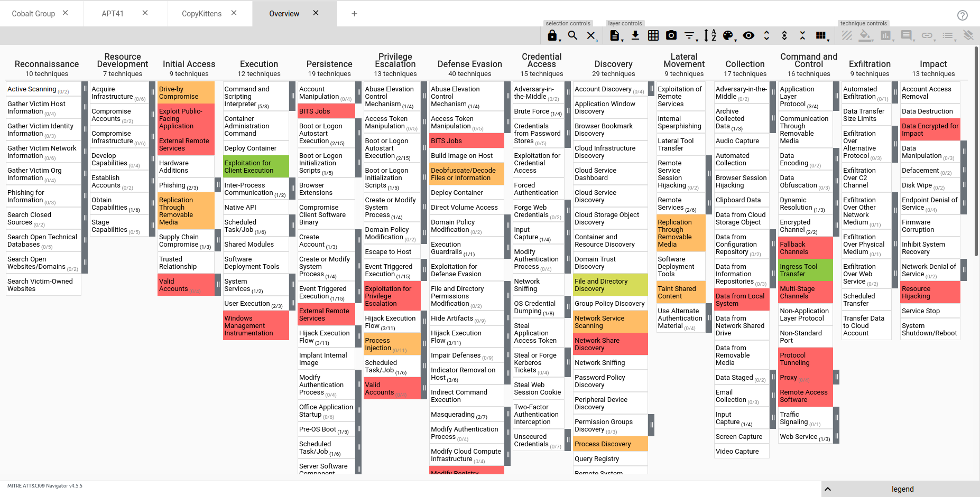Open the help icon at top right
Viewport: 980px width, 497px height.
click(x=963, y=15)
